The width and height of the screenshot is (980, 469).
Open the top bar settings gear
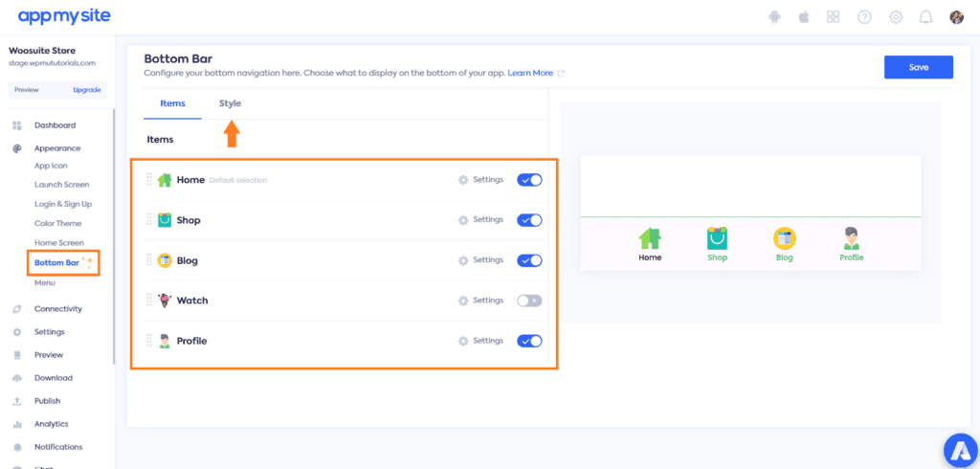[x=896, y=17]
